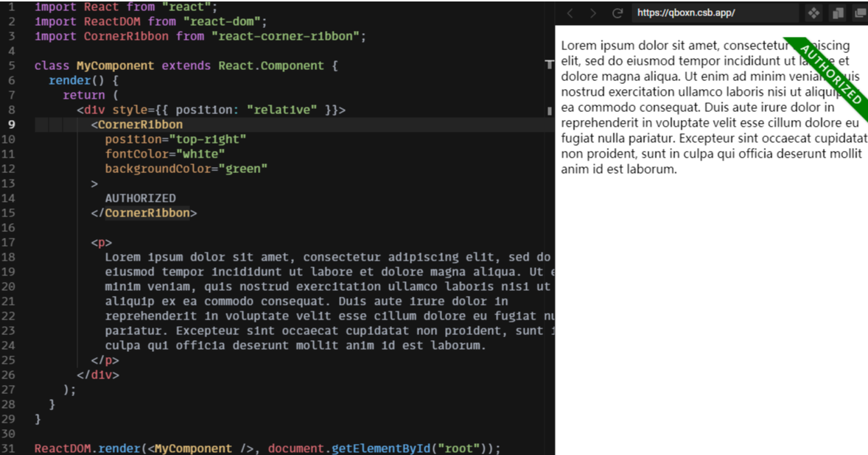Click the AUTHORIZED text on line 14

[140, 198]
